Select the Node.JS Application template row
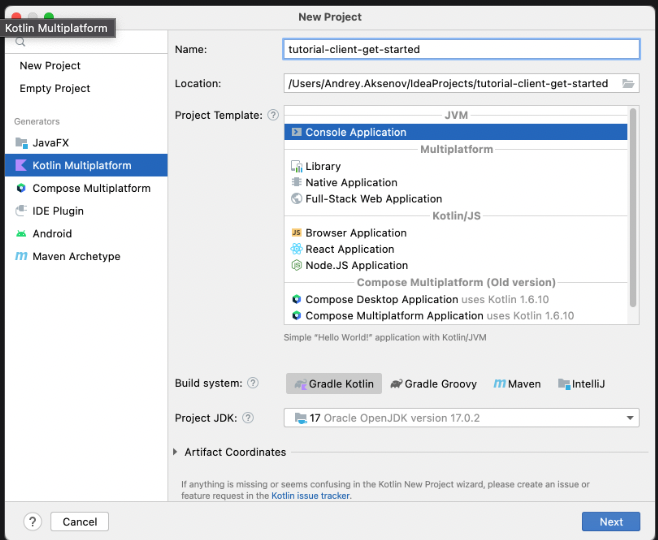Image resolution: width=658 pixels, height=540 pixels. tap(456, 265)
